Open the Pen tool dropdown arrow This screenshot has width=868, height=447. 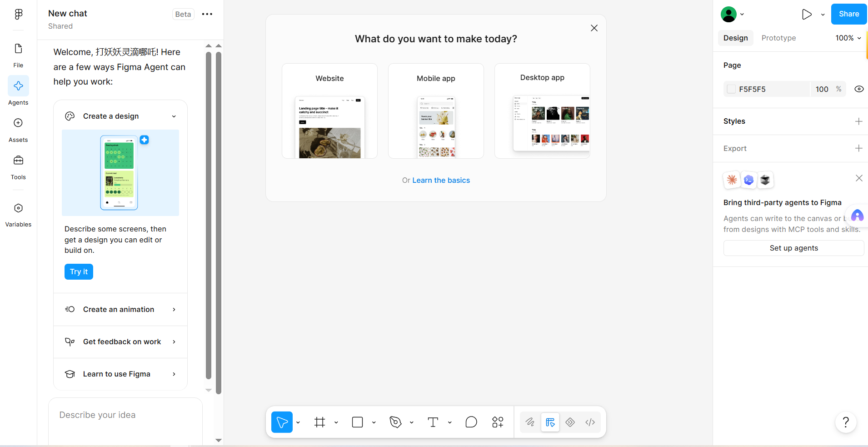coord(412,422)
